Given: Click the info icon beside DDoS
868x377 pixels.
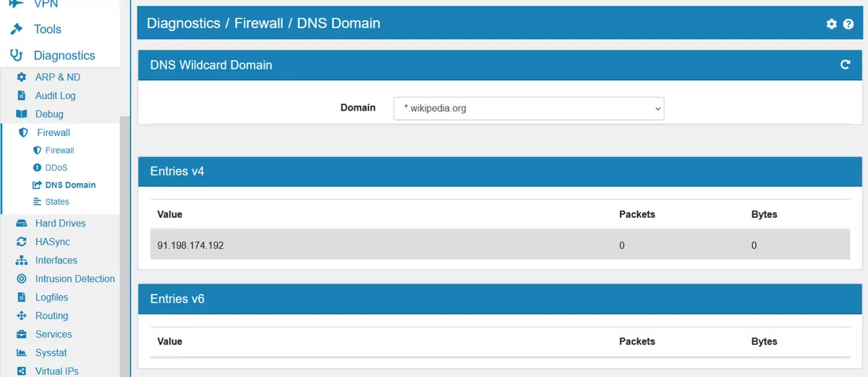Looking at the screenshot, I should click(38, 168).
